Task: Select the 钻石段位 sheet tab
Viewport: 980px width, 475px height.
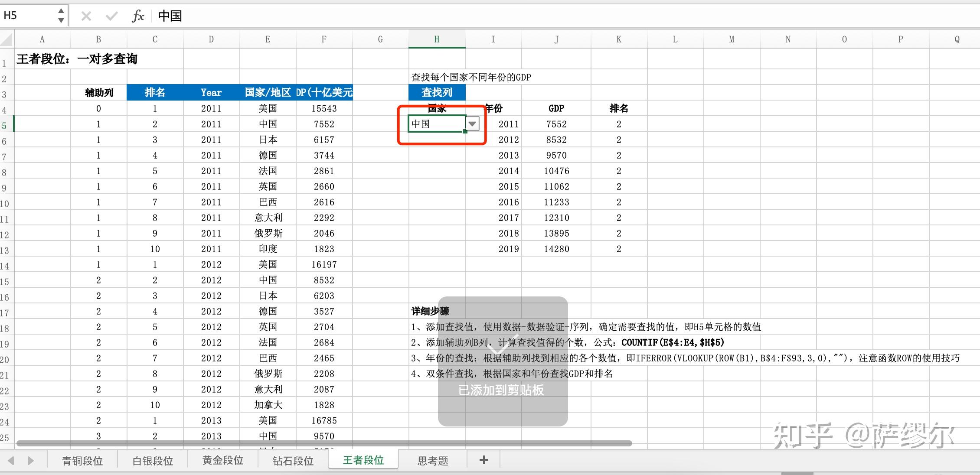Action: pyautogui.click(x=293, y=460)
